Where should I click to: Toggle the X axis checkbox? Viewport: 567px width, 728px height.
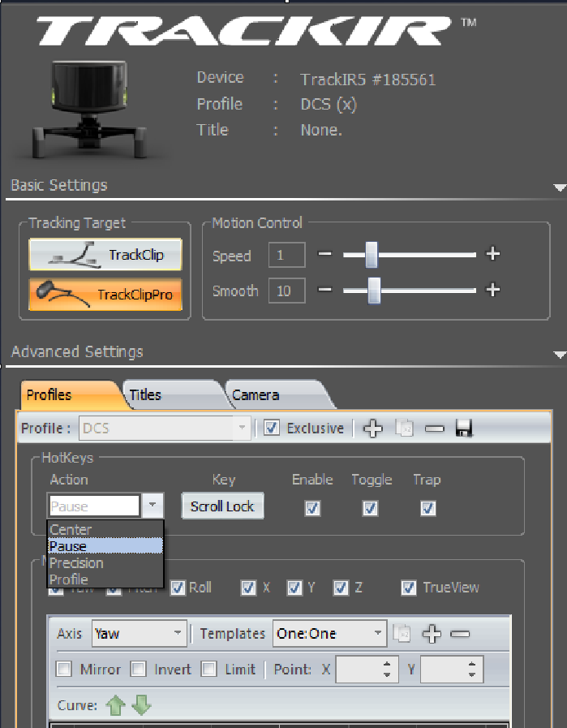(x=248, y=588)
